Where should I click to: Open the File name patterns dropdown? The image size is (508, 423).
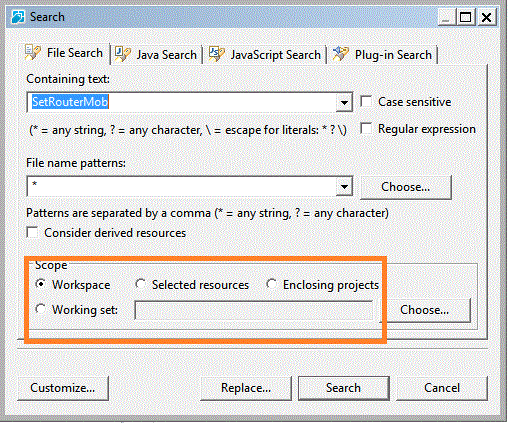pyautogui.click(x=344, y=186)
